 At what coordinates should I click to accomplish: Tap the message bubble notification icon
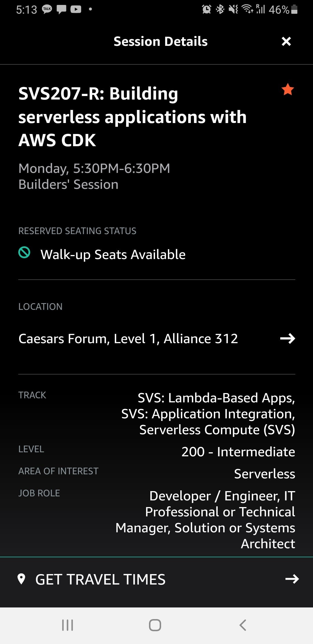[x=61, y=9]
